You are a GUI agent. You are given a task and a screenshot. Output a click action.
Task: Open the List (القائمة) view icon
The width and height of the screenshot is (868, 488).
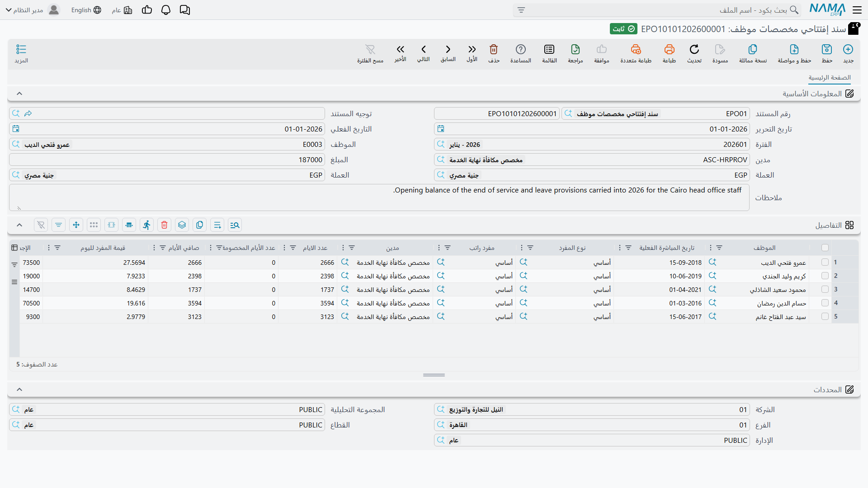[549, 53]
